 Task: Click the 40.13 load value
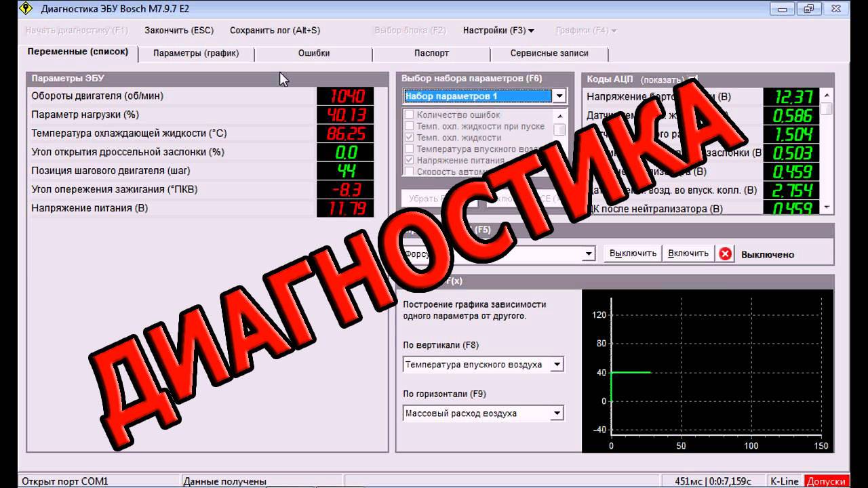pos(345,115)
